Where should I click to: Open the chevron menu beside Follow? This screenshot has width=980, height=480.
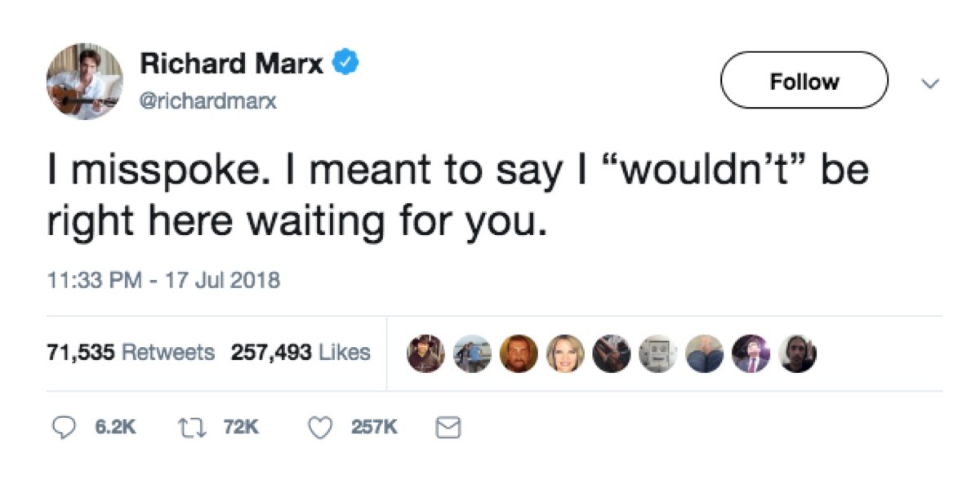930,82
